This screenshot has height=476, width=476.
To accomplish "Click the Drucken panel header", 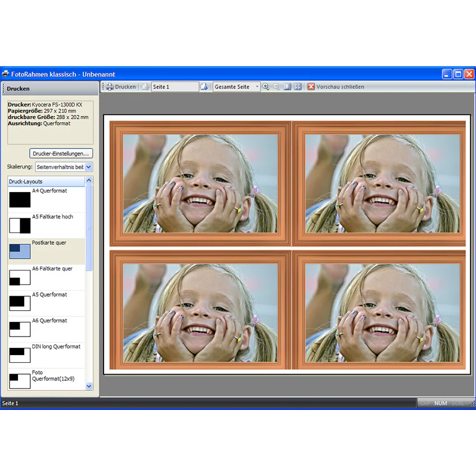I will point(50,88).
